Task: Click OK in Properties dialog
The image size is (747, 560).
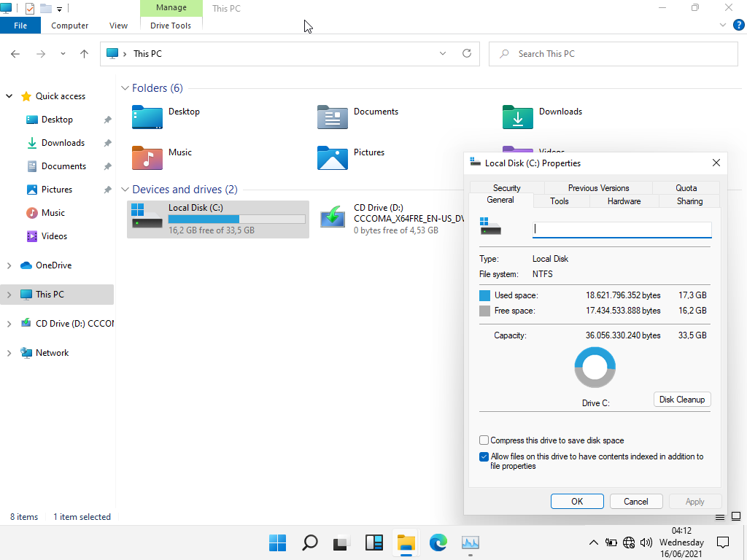Action: tap(577, 502)
